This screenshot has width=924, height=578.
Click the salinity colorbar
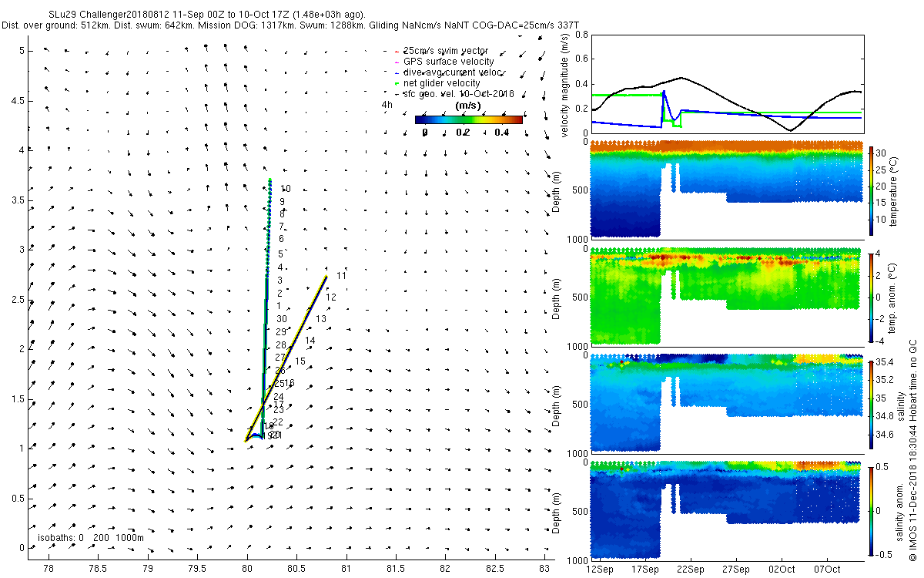point(872,404)
